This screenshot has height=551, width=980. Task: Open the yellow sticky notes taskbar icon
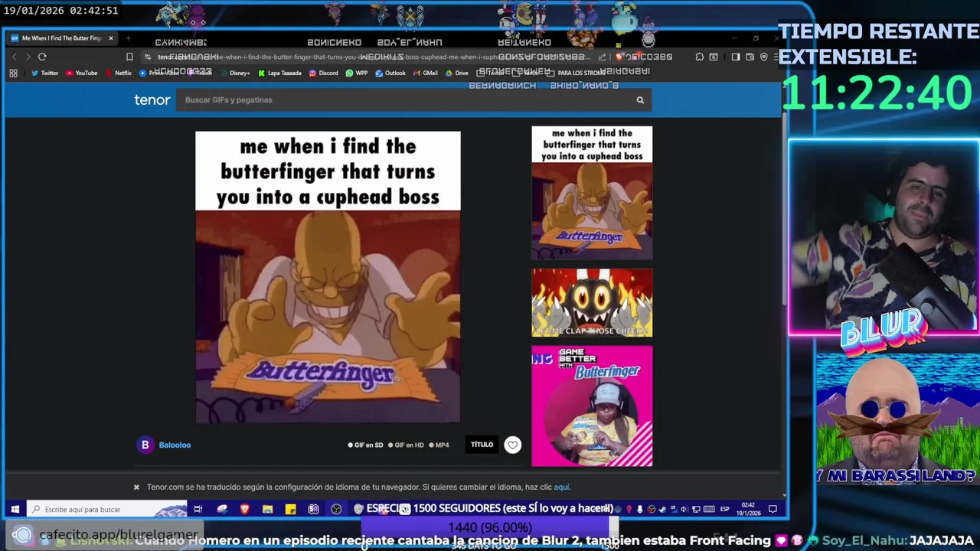(x=290, y=509)
